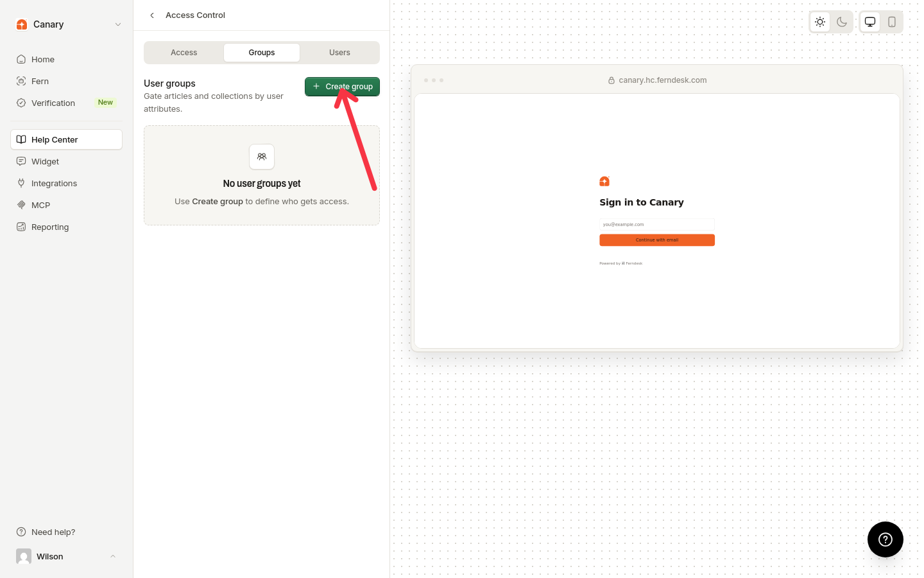
Task: Click the New badge next to Verification
Action: [x=105, y=103]
